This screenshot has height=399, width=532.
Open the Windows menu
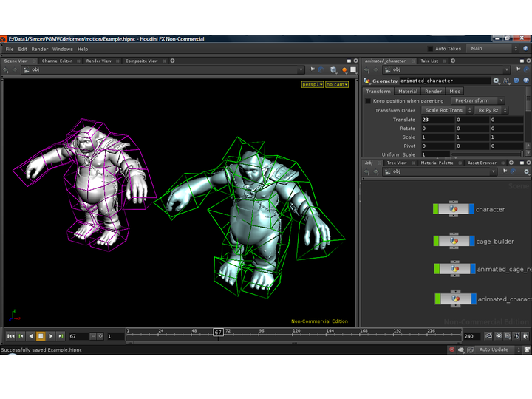point(62,49)
